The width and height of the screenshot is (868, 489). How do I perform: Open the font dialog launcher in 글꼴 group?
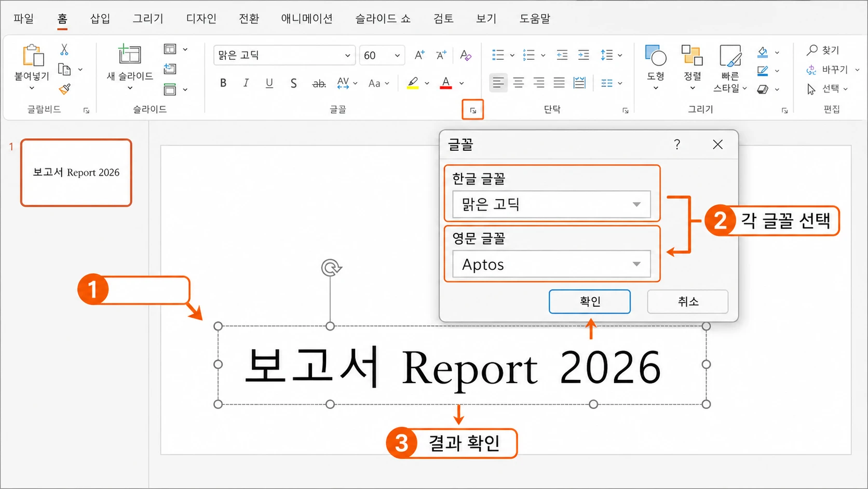[473, 110]
